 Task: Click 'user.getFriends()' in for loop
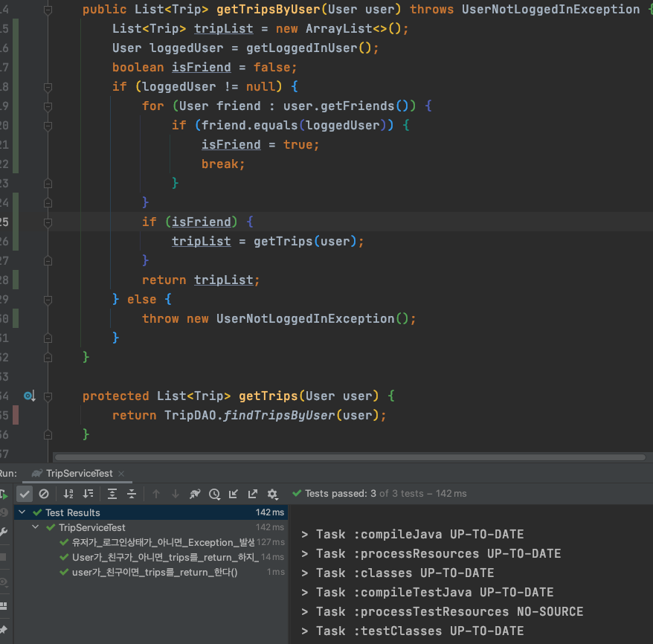coord(346,106)
